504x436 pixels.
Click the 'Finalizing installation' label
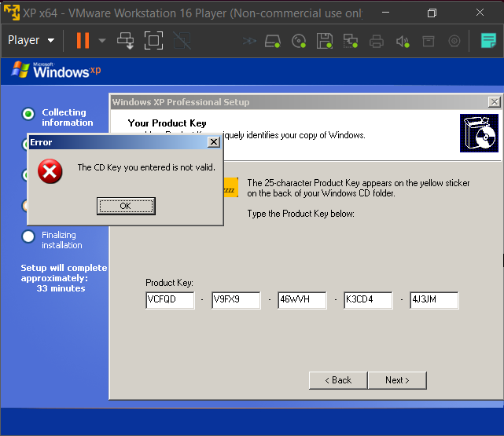(x=61, y=240)
